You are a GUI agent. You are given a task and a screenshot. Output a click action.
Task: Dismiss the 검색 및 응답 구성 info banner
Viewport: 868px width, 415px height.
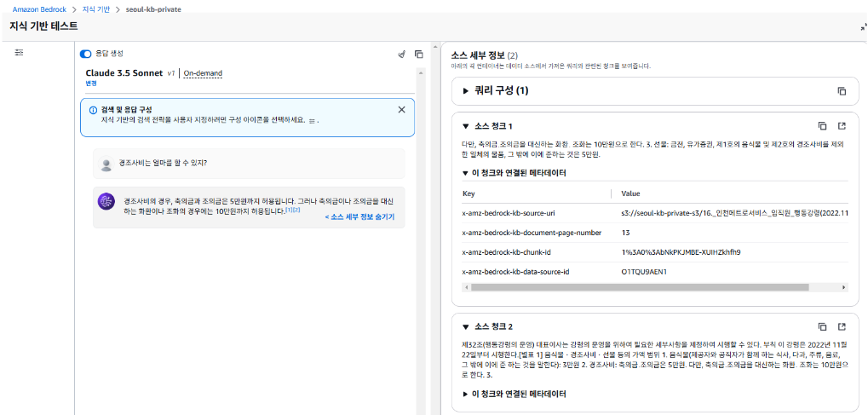(402, 110)
